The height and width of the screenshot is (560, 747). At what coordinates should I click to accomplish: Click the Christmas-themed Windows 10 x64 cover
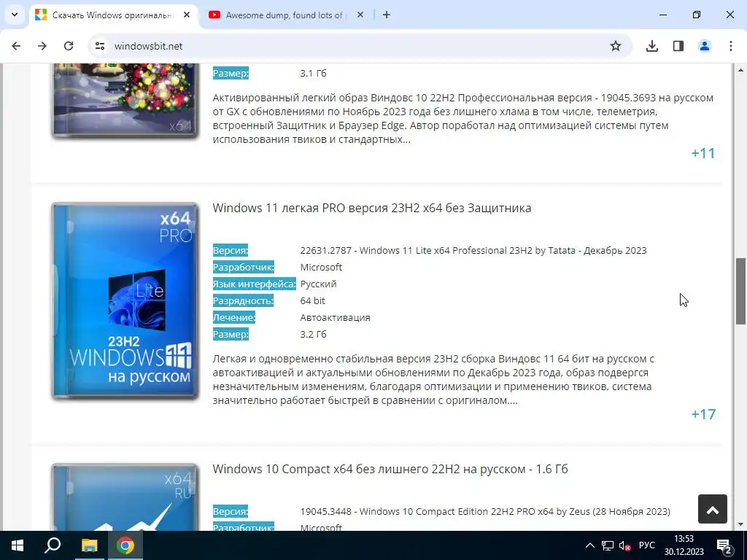pos(125,100)
